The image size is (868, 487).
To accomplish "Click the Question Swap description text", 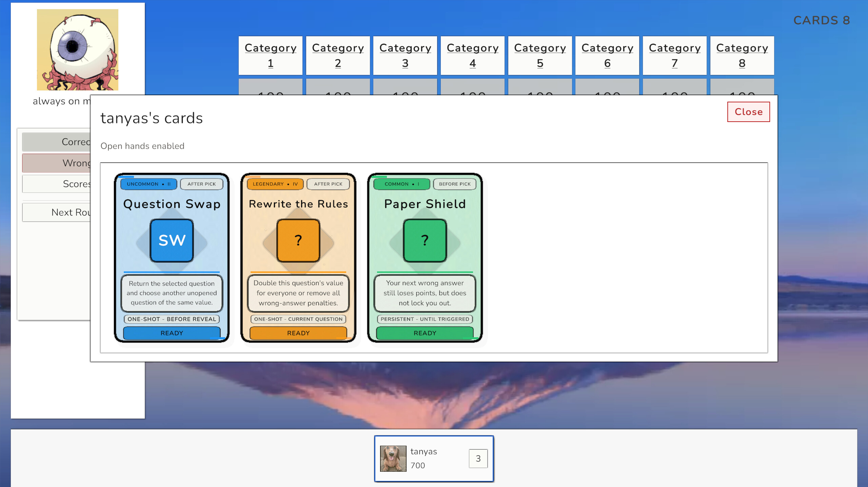I will pos(172,293).
